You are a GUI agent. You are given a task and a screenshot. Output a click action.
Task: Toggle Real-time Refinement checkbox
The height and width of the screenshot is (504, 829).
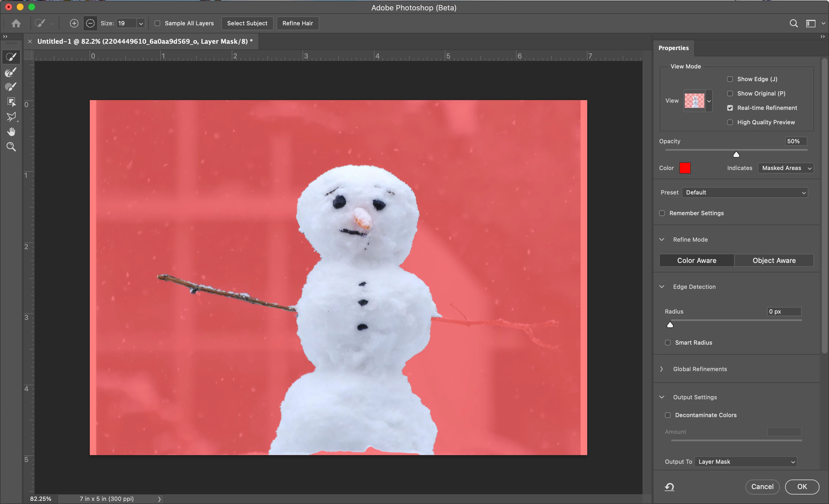730,108
